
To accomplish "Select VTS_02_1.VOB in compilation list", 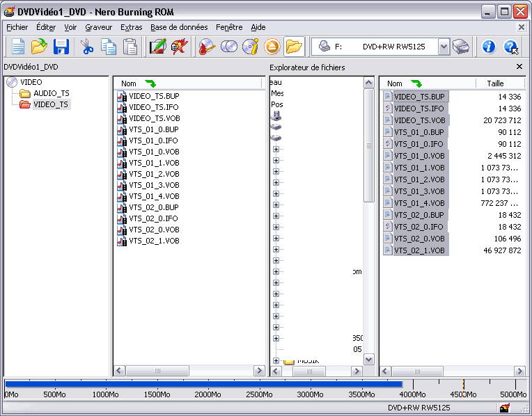I will (x=154, y=241).
